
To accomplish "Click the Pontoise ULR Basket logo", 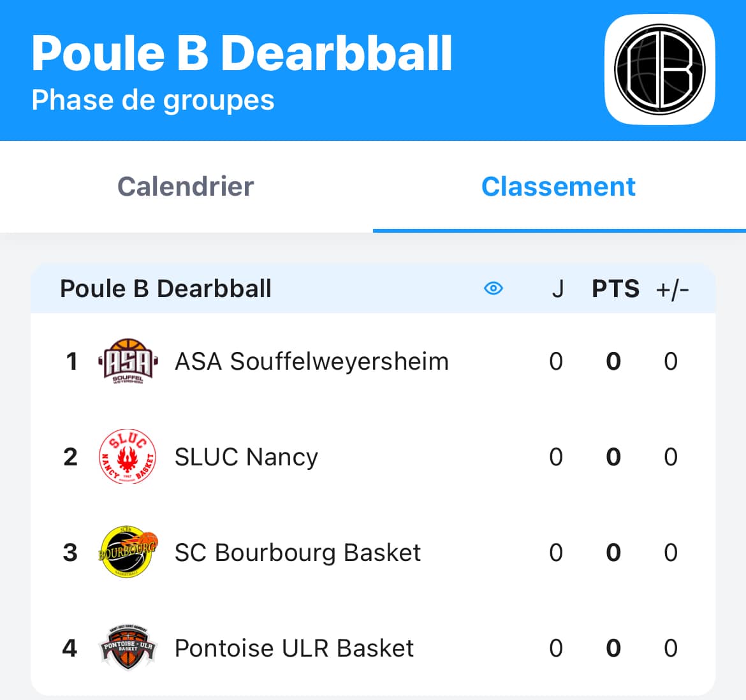I will [x=128, y=648].
